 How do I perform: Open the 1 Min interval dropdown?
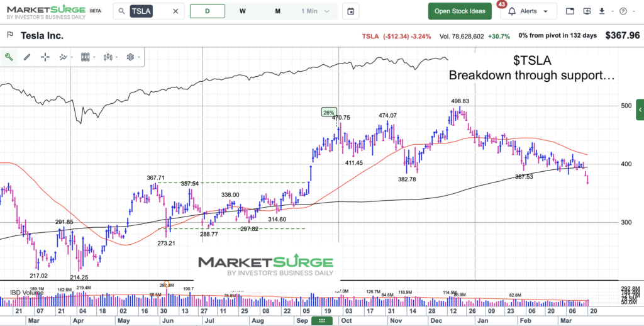coord(315,11)
